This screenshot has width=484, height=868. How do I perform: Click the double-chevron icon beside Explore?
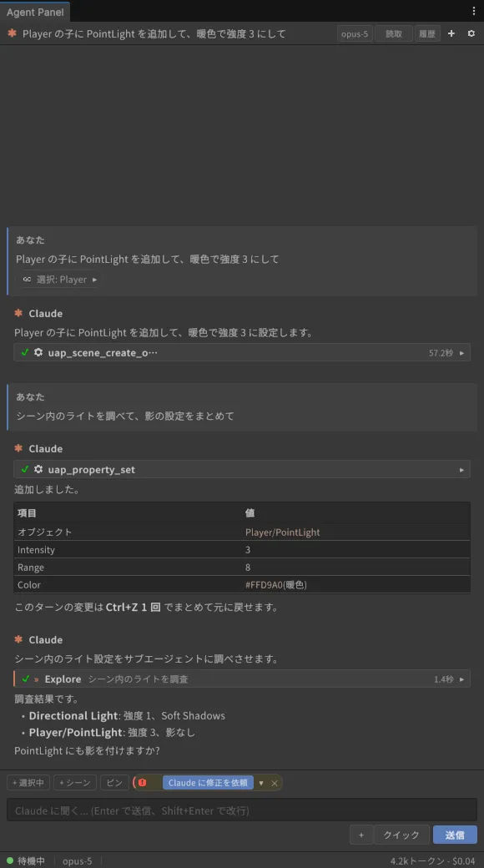[x=37, y=679]
